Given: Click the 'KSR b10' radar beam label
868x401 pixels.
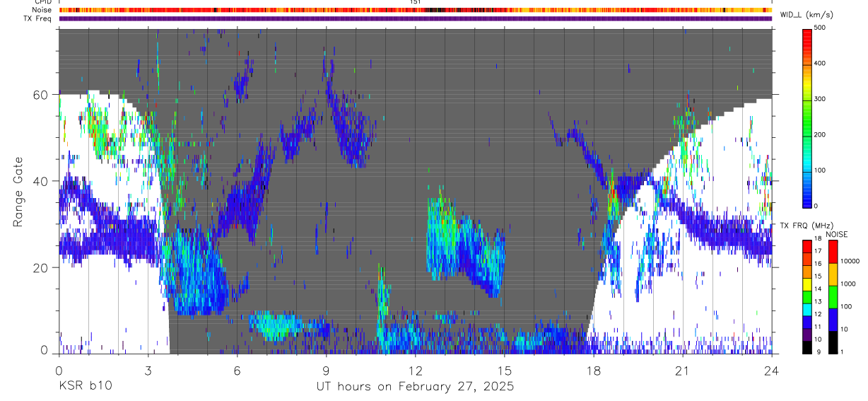Looking at the screenshot, I should tap(85, 387).
